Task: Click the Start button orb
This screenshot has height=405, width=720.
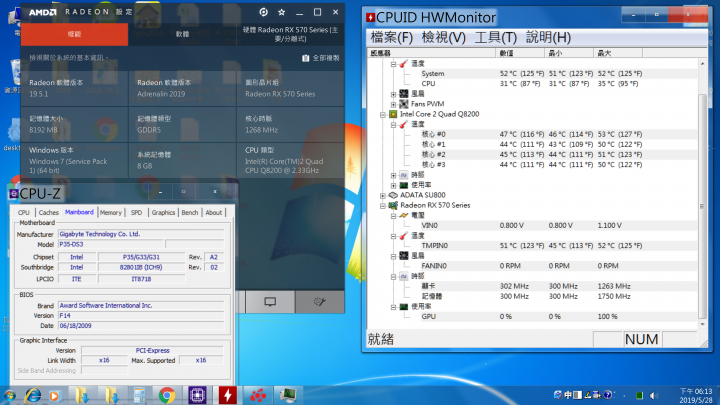Action: click(x=9, y=395)
